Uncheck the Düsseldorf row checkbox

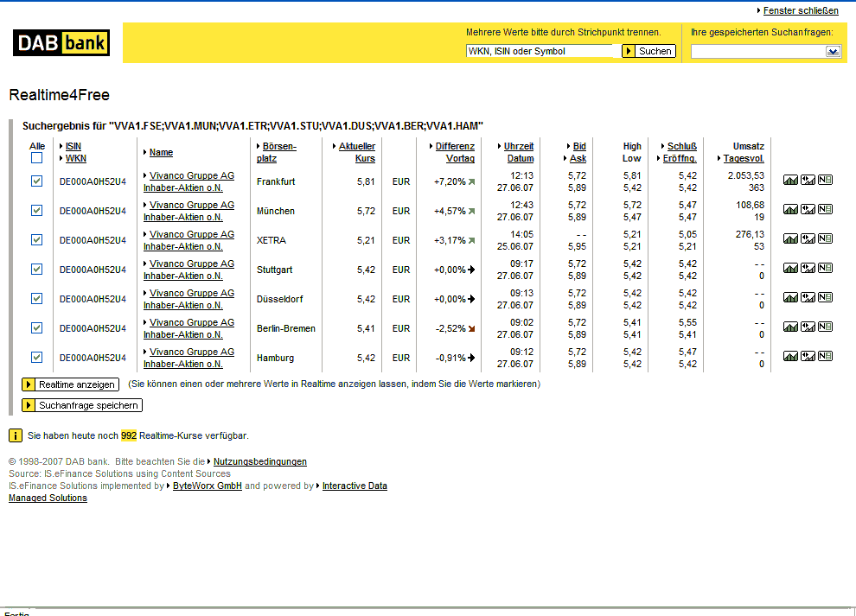(36, 299)
